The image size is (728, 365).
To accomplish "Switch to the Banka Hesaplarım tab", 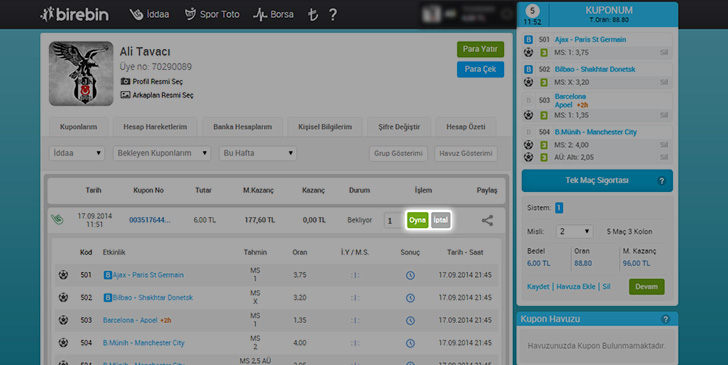I will click(x=242, y=127).
